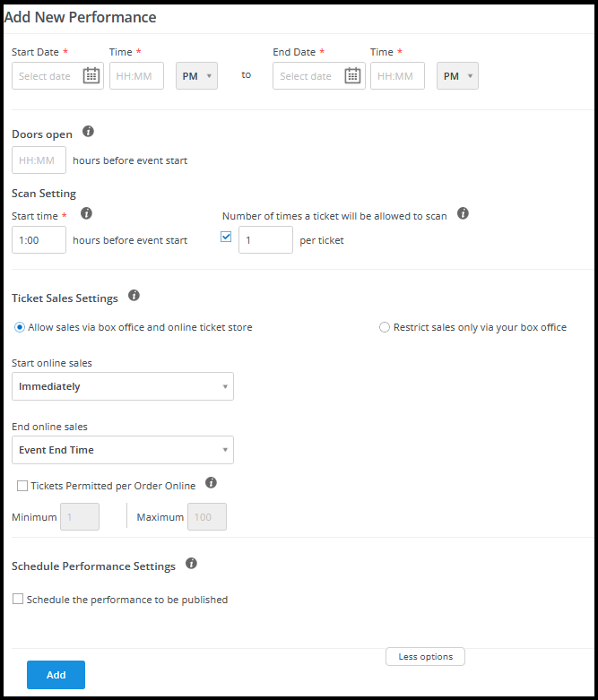598x700 pixels.
Task: Click the Add New Performance heading
Action: coord(80,17)
